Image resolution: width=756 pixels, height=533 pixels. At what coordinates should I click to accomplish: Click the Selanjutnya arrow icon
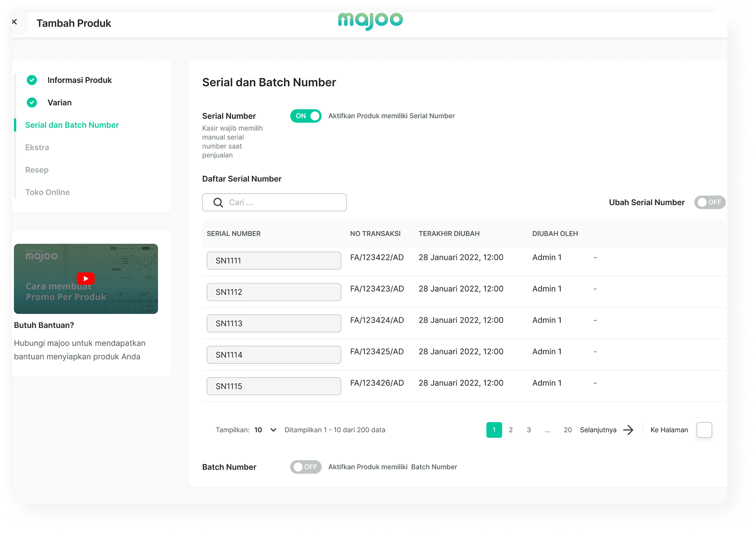[x=628, y=430]
